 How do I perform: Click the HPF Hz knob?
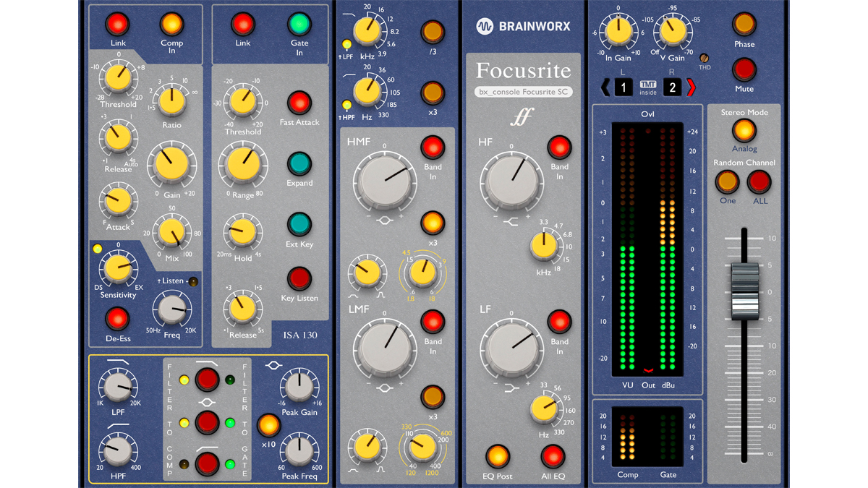pos(368,92)
